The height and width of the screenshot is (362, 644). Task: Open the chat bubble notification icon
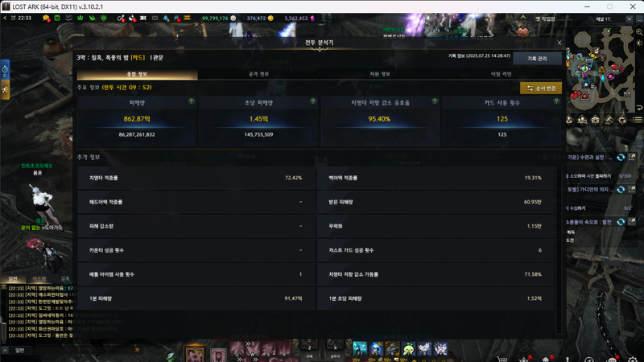[46, 18]
